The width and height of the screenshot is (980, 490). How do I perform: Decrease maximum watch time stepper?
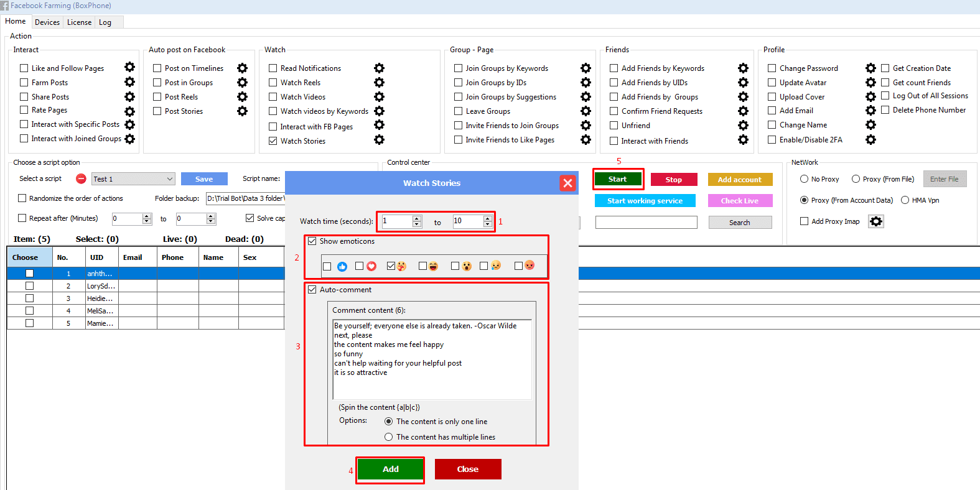pos(488,224)
